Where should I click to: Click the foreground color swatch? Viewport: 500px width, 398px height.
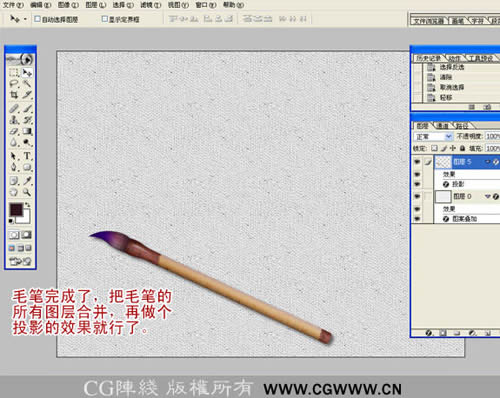[16, 210]
